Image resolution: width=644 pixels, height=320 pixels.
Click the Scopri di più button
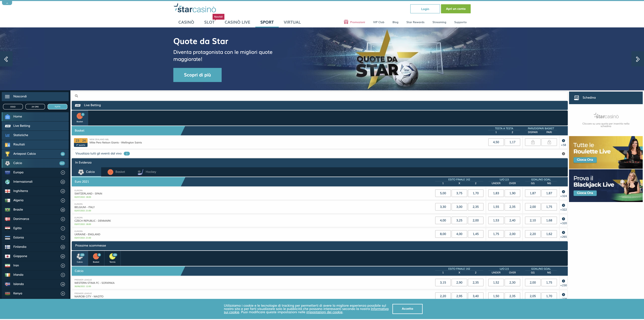tap(197, 75)
